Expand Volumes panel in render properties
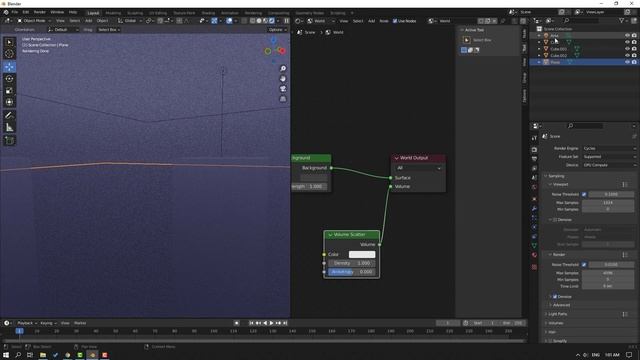This screenshot has width=640, height=360. [x=556, y=323]
